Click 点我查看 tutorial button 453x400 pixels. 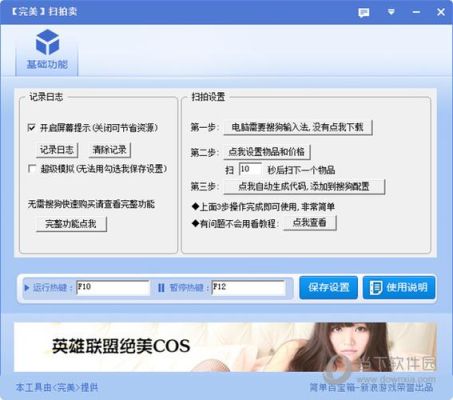point(310,223)
